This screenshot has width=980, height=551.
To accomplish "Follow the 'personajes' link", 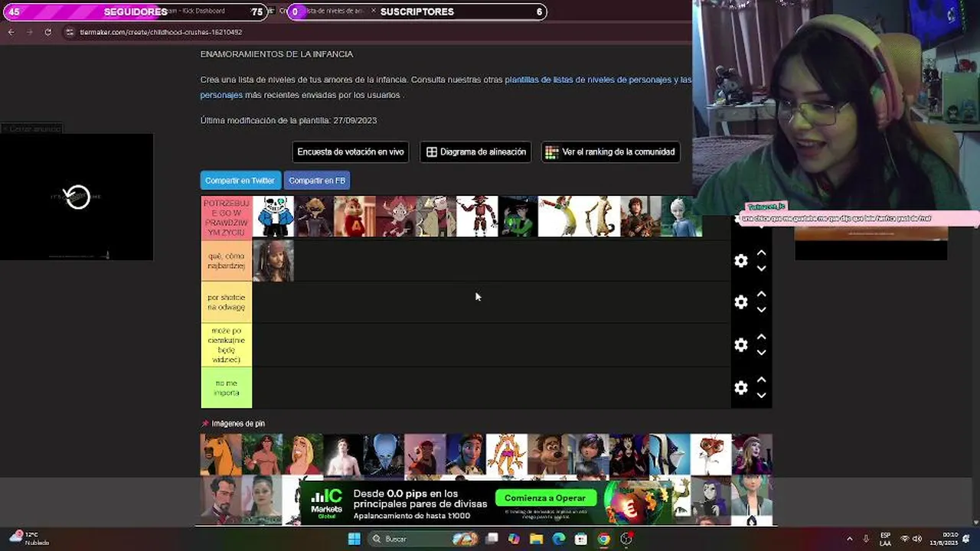I will [221, 95].
